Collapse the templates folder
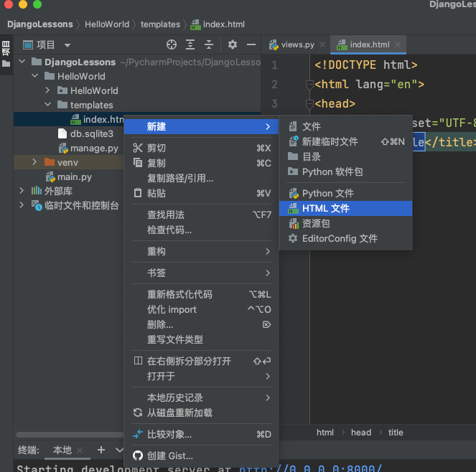 pyautogui.click(x=47, y=105)
